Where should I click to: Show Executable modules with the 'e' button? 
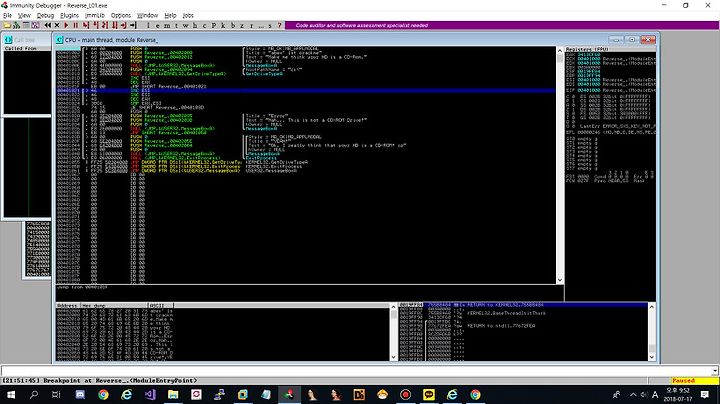point(158,25)
